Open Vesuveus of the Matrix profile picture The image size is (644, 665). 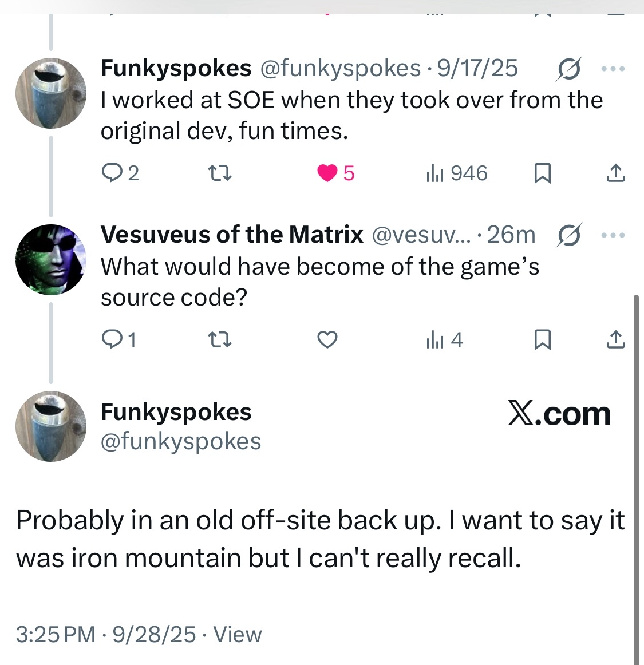click(x=50, y=259)
